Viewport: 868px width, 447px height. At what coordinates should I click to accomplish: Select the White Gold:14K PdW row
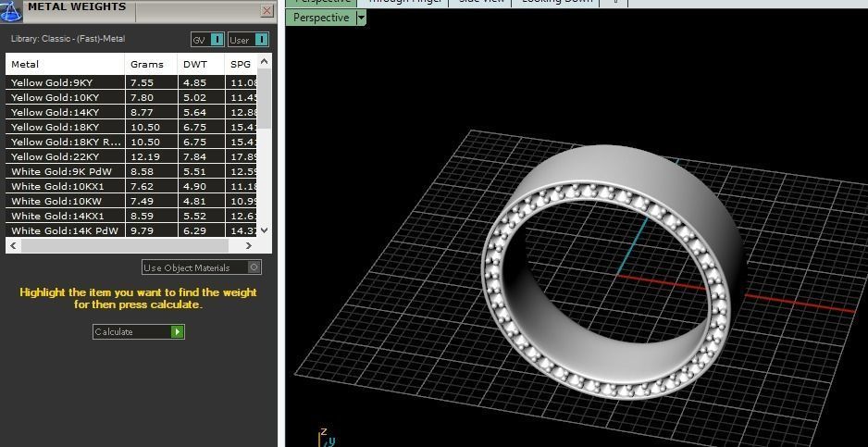click(131, 230)
